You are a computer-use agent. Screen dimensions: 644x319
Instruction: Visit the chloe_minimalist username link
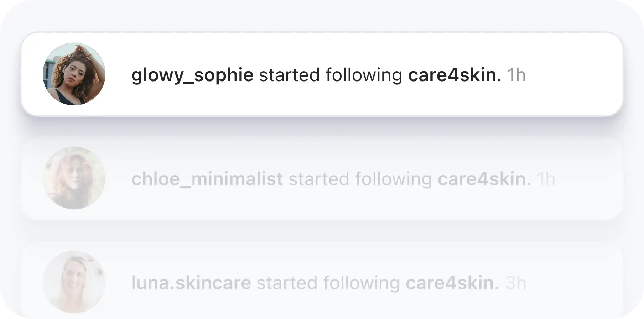(207, 179)
